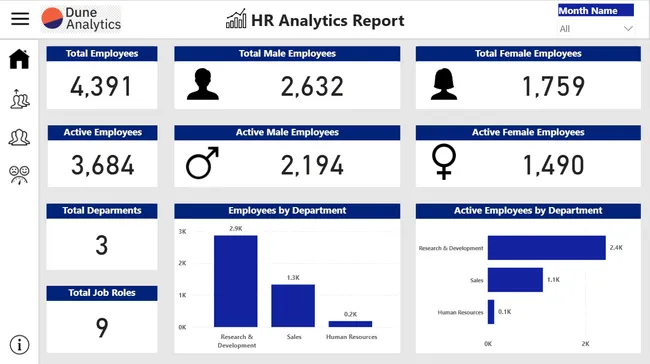The width and height of the screenshot is (650, 364).
Task: Expand the Month Name dropdown chevron
Action: coord(628,29)
